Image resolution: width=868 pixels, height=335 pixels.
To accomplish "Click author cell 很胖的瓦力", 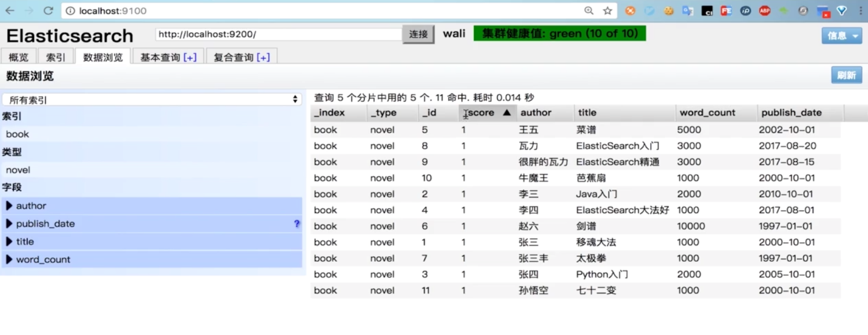I will 543,162.
